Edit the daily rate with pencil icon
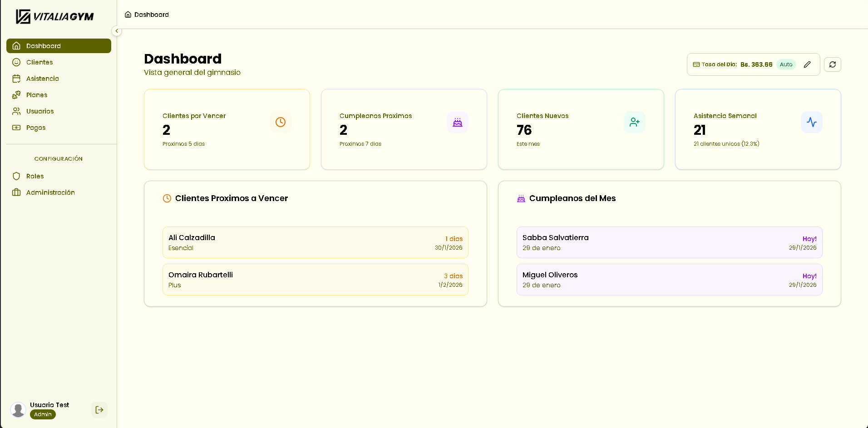868x428 pixels. click(x=807, y=64)
